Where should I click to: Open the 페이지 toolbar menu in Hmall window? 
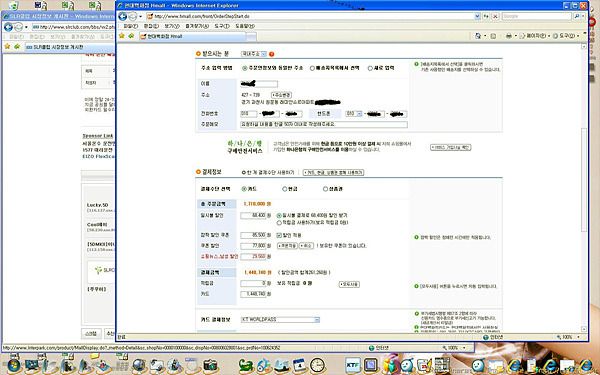click(536, 36)
